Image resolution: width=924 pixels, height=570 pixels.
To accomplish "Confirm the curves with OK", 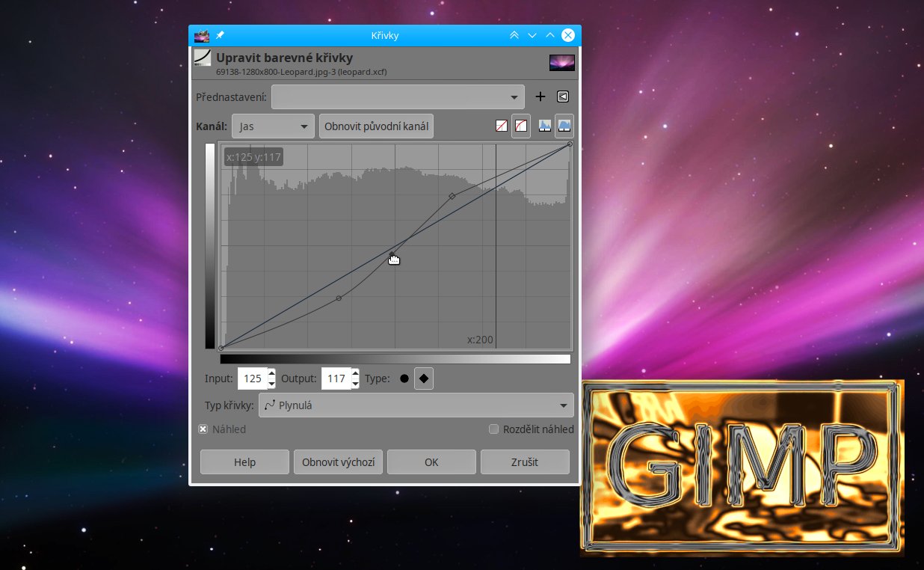I will pos(431,462).
